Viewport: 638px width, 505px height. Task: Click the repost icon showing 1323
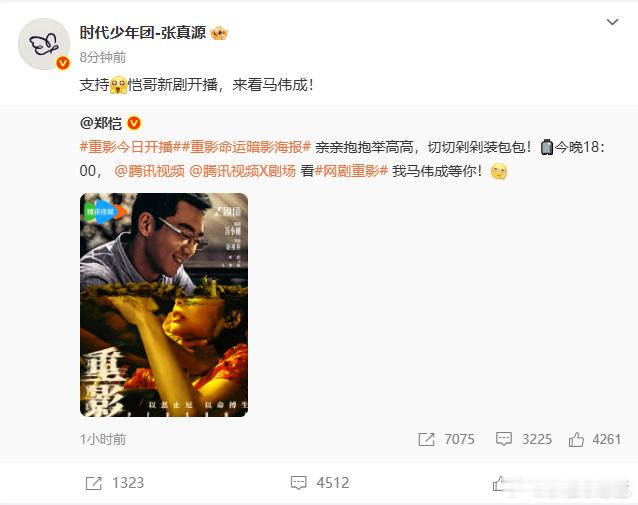pos(94,483)
